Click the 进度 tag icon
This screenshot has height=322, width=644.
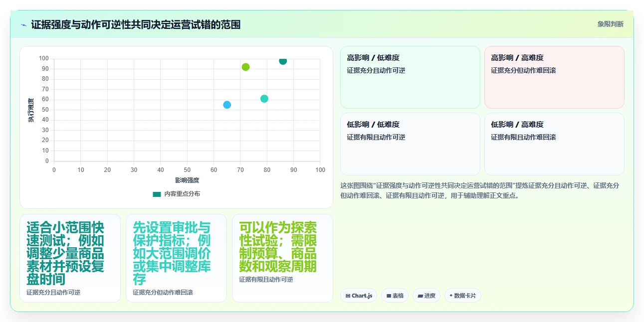click(x=420, y=296)
